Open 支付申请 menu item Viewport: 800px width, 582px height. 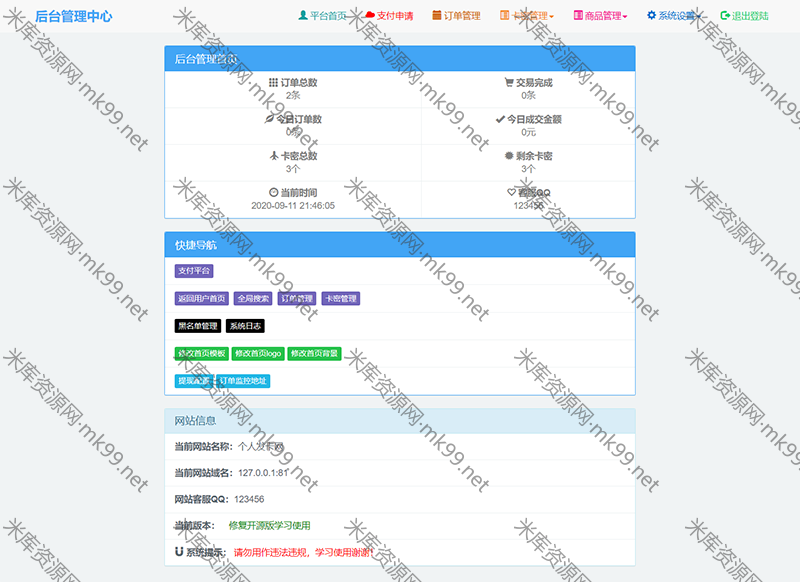point(389,16)
